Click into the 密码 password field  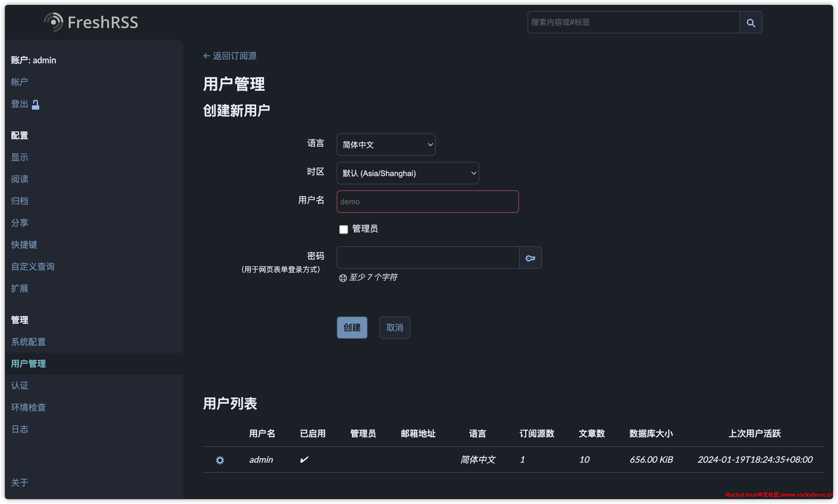coord(427,258)
